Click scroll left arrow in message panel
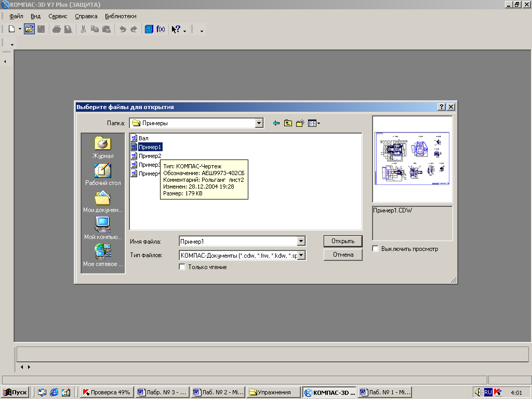Viewport: 532px width, 399px height. tap(22, 367)
